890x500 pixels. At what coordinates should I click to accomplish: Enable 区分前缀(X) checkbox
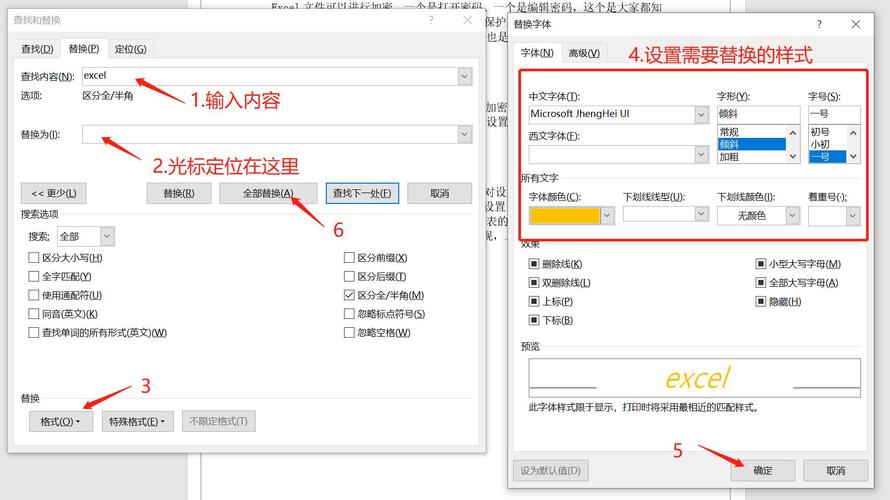(x=349, y=258)
